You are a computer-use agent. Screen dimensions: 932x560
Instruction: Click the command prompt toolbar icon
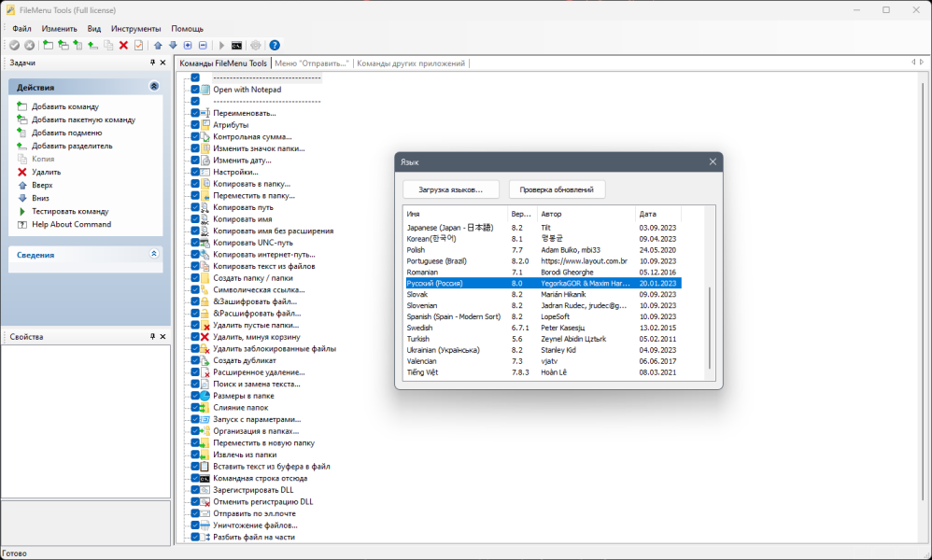236,45
